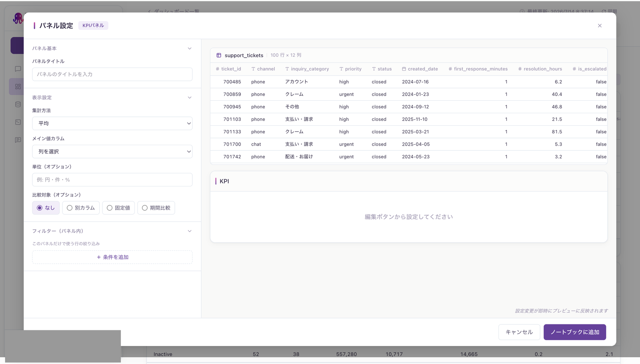Screen dimensions: 640x364
Task: Click the last-updated clock icon
Action: [x=522, y=12]
